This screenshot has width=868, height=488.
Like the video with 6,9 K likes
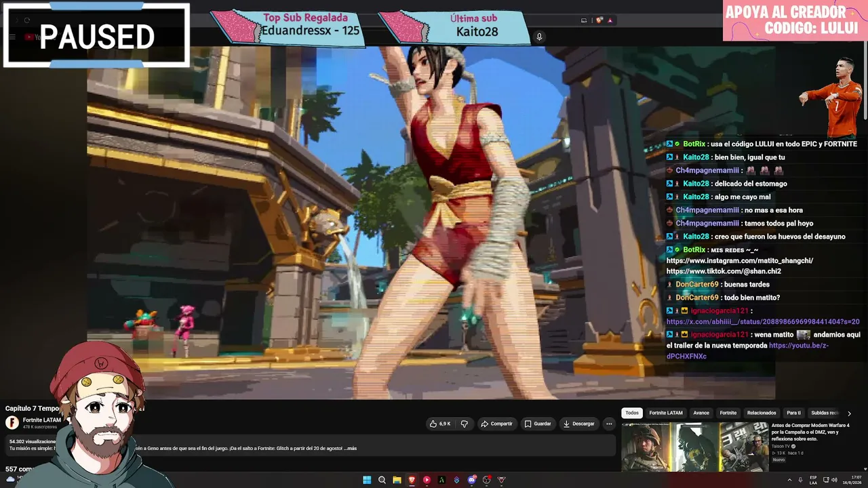pos(440,424)
